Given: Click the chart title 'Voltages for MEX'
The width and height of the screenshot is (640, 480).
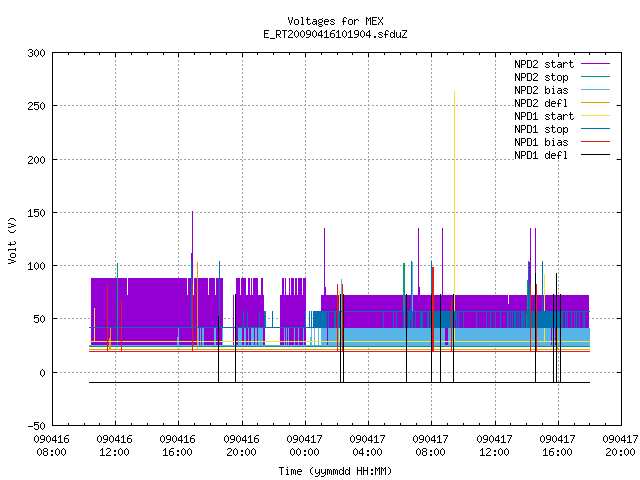Looking at the screenshot, I should pyautogui.click(x=335, y=21).
